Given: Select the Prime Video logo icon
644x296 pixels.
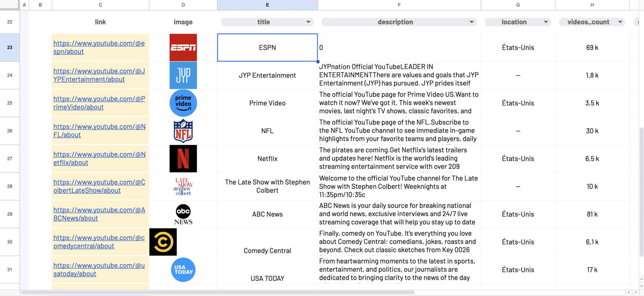Looking at the screenshot, I should tap(183, 103).
